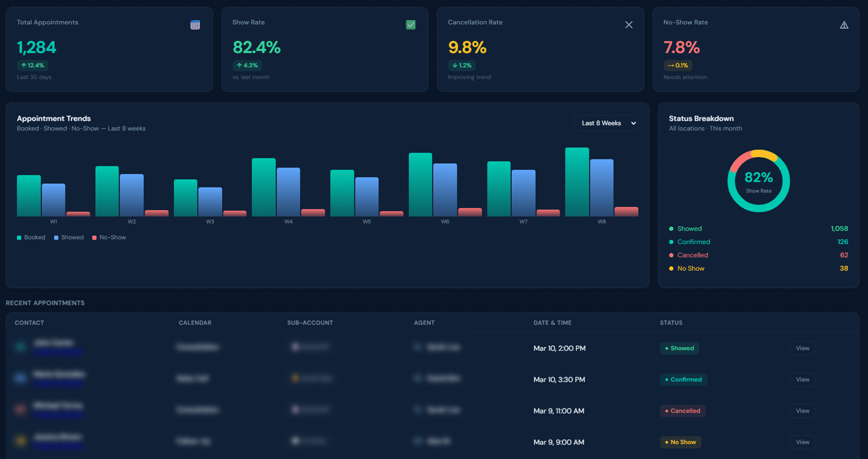Select the Date & Time column header
The height and width of the screenshot is (459, 868).
552,323
